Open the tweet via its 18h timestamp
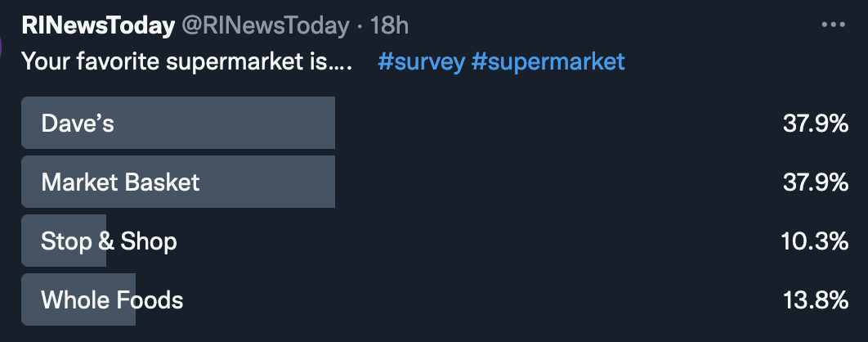 point(389,25)
